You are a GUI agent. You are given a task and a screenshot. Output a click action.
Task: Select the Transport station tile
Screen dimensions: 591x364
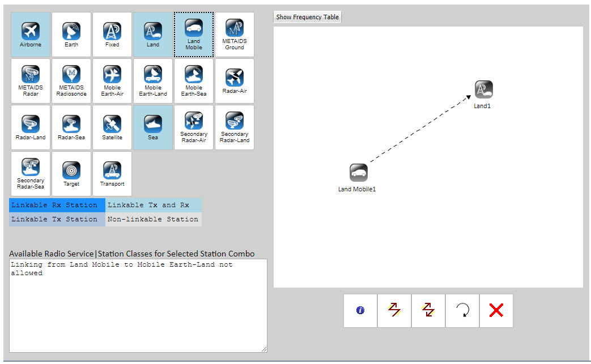tap(112, 174)
